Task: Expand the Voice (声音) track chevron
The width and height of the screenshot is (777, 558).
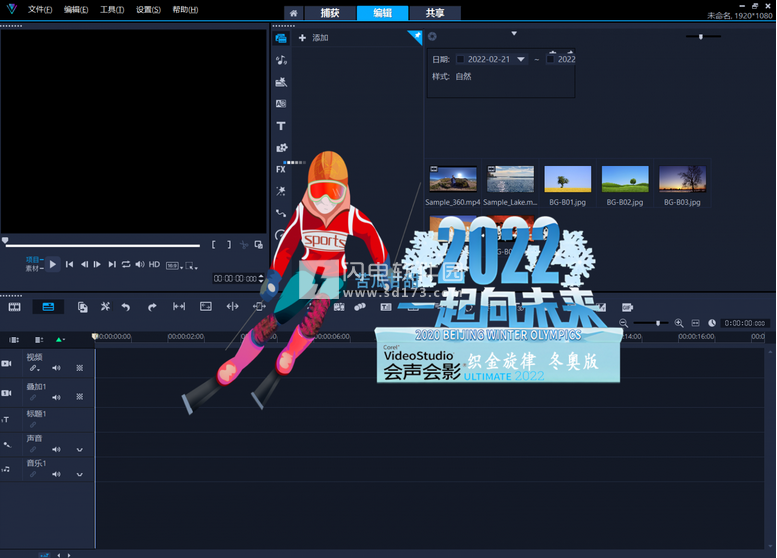Action: (79, 450)
